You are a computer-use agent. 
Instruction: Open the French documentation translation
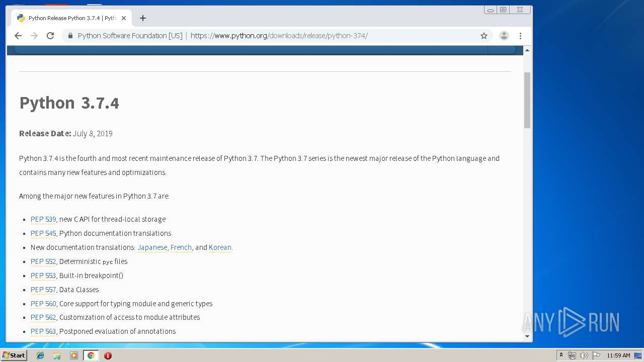[x=181, y=247]
